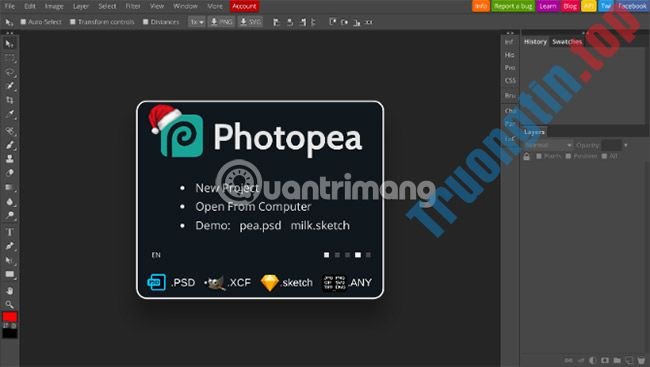This screenshot has width=650, height=367.
Task: Select the Pen tool
Action: tap(9, 246)
